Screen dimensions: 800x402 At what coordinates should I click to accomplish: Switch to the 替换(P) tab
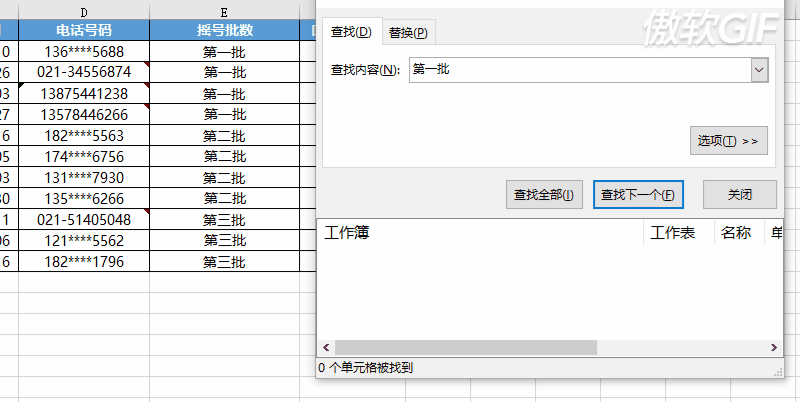pyautogui.click(x=408, y=33)
